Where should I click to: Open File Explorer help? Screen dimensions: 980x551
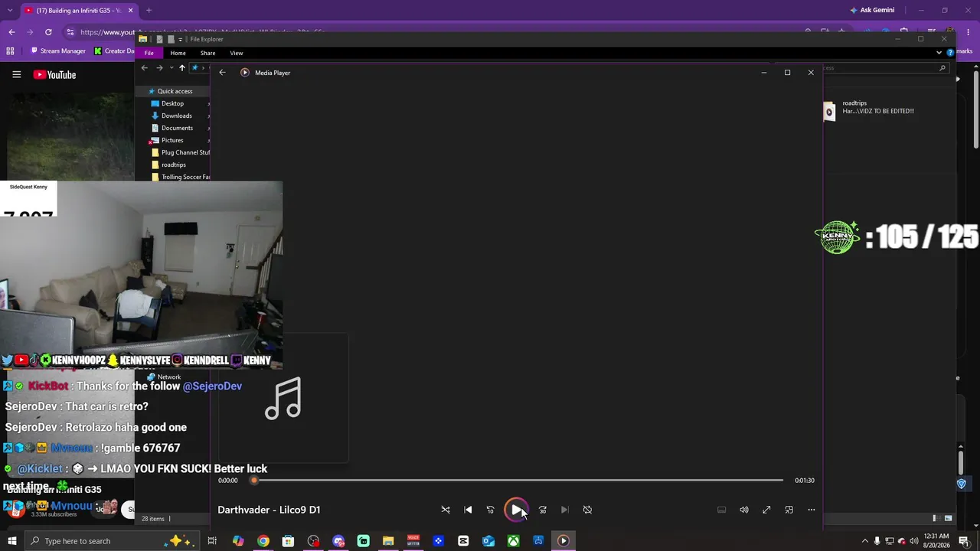coord(950,53)
